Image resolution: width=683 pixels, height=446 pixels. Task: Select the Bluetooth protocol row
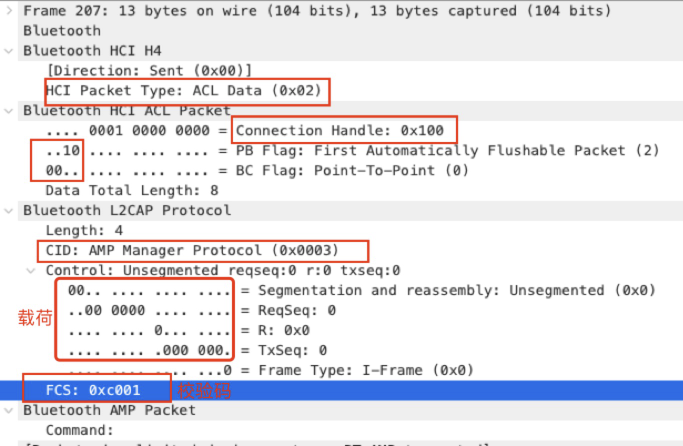[62, 31]
